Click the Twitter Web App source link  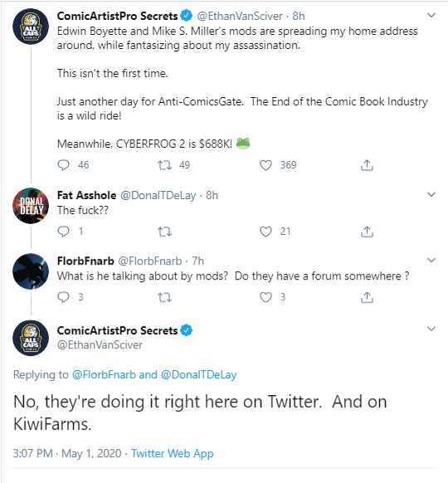[172, 453]
